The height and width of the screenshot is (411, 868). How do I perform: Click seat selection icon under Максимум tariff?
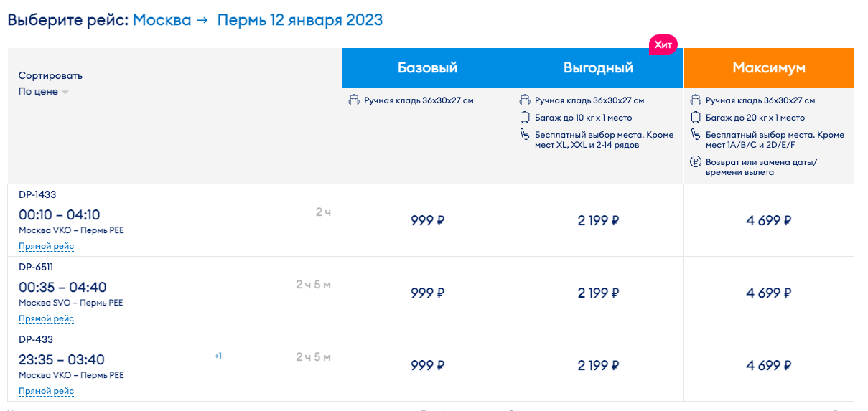pyautogui.click(x=695, y=135)
